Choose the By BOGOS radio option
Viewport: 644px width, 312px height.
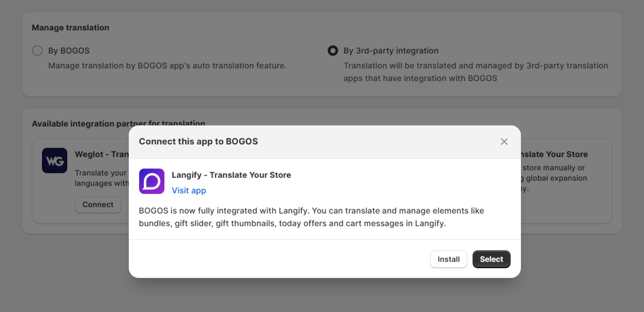click(37, 51)
